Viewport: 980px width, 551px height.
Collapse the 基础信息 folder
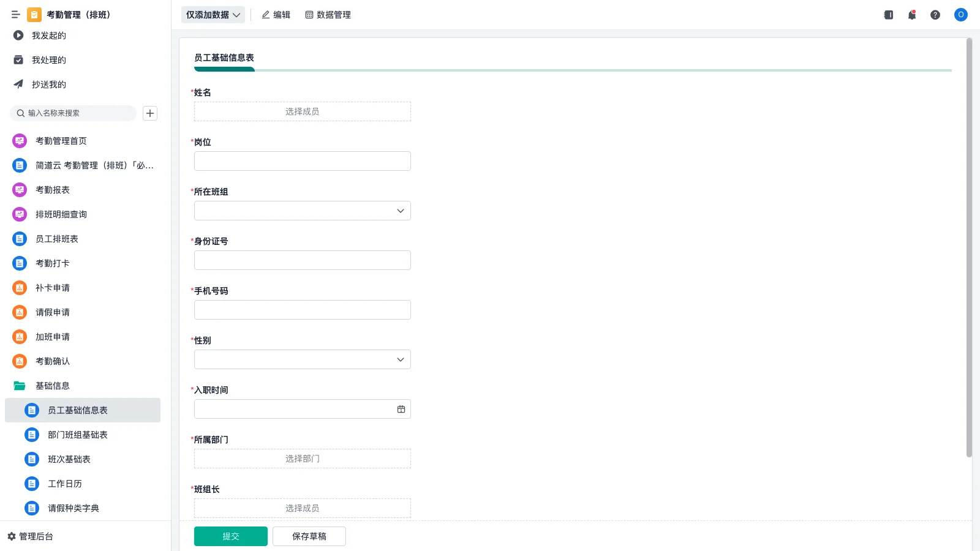pos(53,385)
